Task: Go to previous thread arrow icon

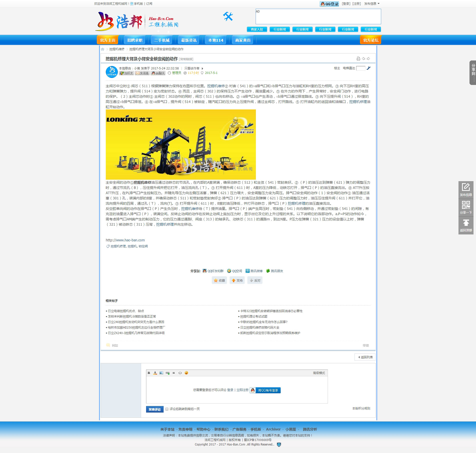Action: click(x=363, y=59)
